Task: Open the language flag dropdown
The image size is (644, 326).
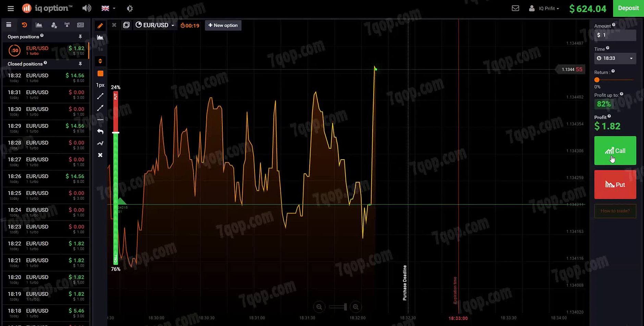Action: [x=108, y=8]
